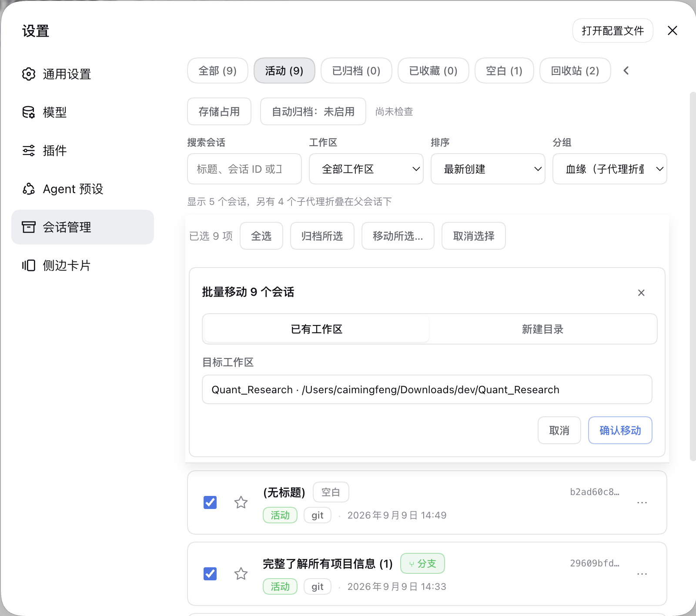Click the Agent 预设 sidebar icon
The image size is (696, 616).
click(29, 189)
